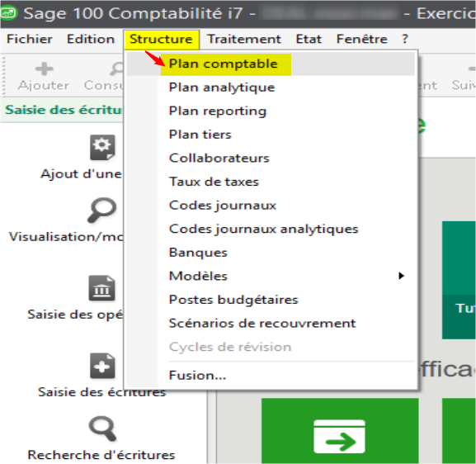Screen dimensions: 476x464
Task: Click the Saisie des écritures panel header
Action: coord(62,110)
